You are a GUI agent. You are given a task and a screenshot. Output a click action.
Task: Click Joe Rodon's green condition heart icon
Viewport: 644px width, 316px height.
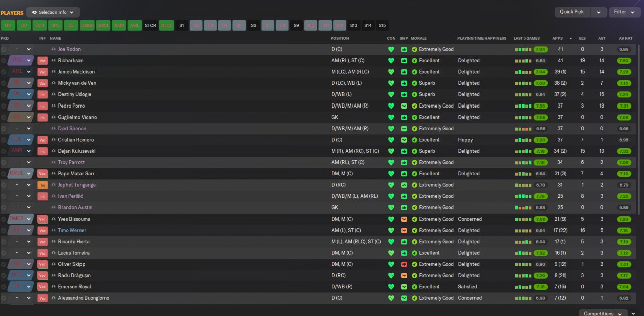pos(391,49)
